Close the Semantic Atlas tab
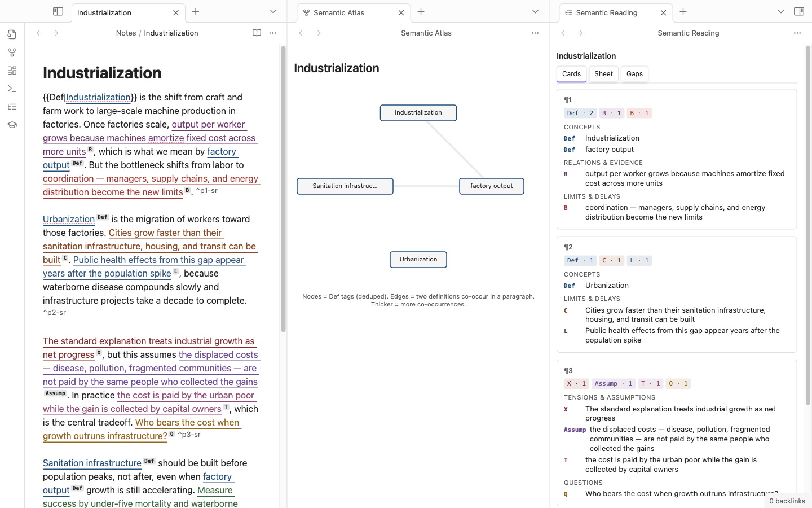This screenshot has height=508, width=812. pos(401,12)
